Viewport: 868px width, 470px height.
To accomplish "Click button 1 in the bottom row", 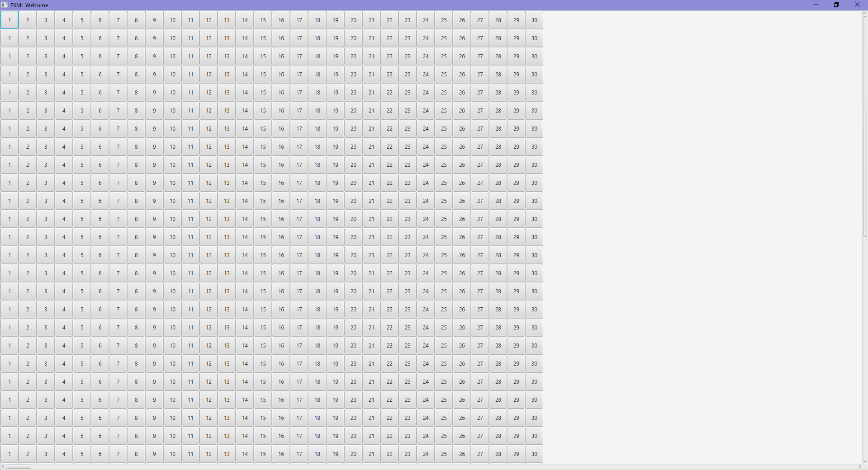I will (x=9, y=454).
